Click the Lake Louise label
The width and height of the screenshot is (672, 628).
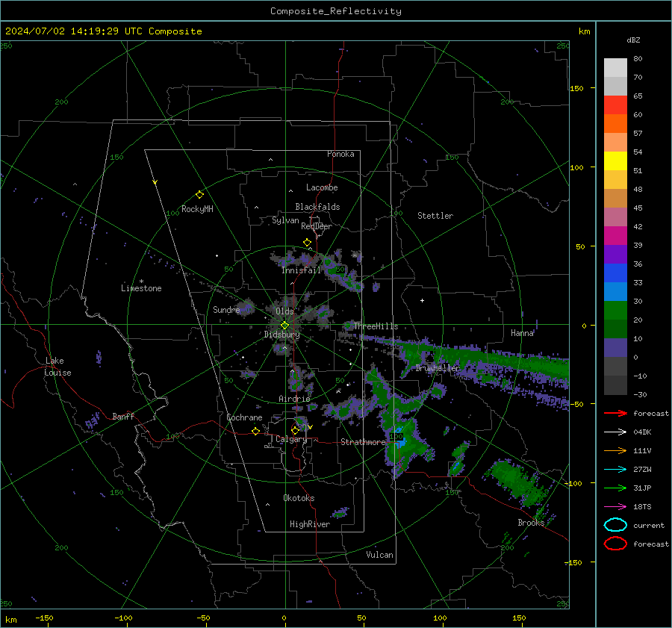[x=57, y=367]
